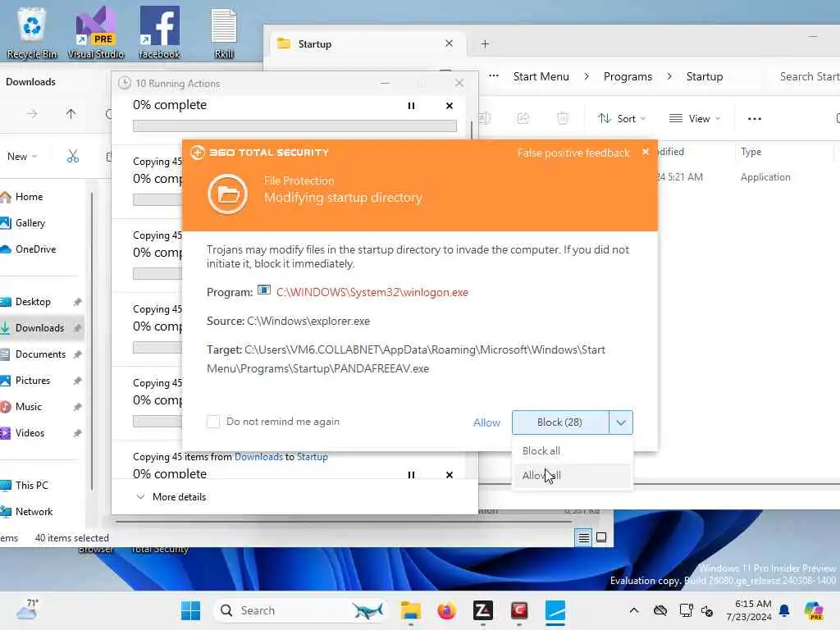Open the Rkill desktop file icon
Image resolution: width=840 pixels, height=630 pixels.
(x=223, y=32)
